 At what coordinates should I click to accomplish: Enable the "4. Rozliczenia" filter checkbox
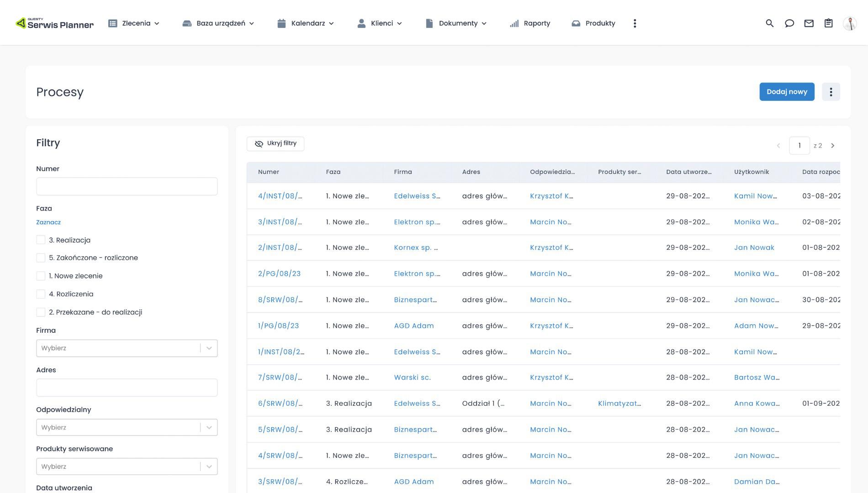pyautogui.click(x=41, y=294)
